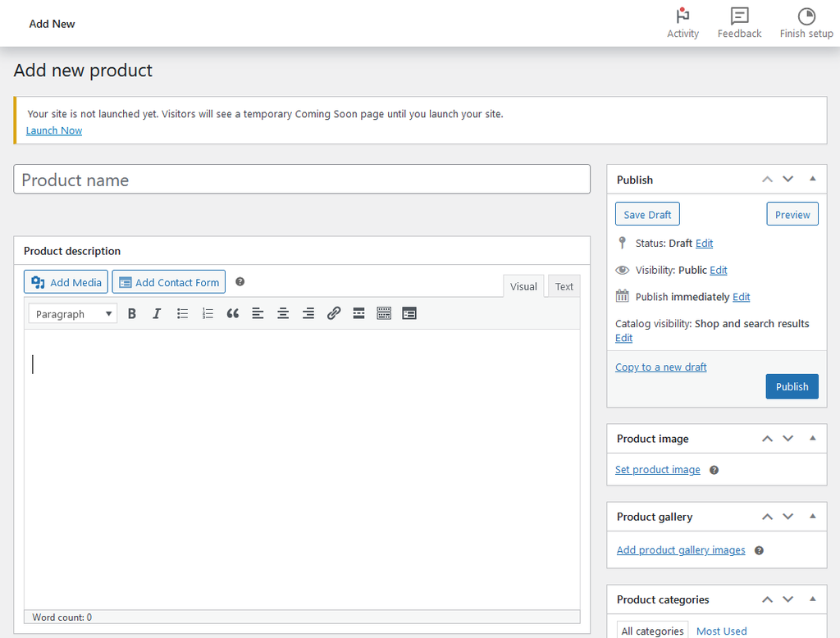Collapse the Publish panel
This screenshot has width=840, height=638.
(x=812, y=179)
